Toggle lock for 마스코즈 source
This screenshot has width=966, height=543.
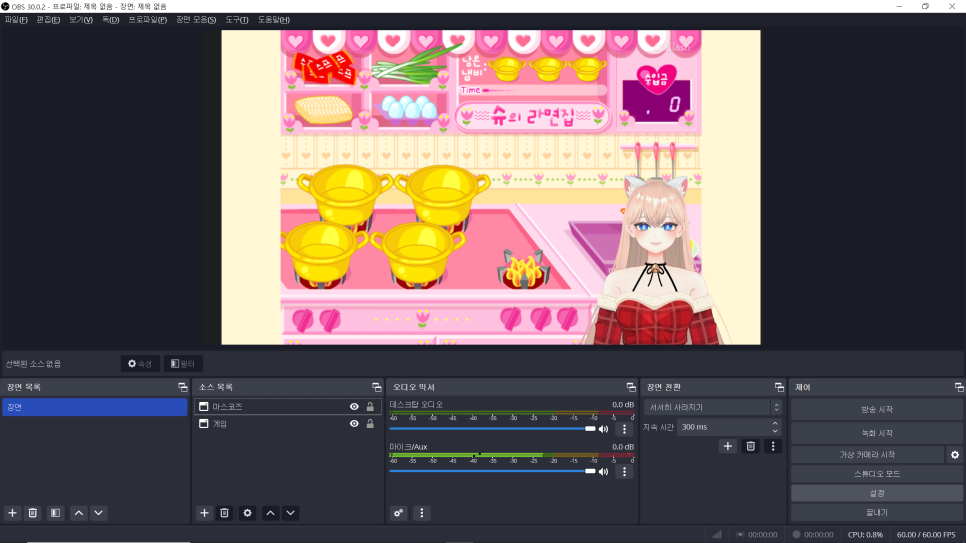pyautogui.click(x=370, y=407)
